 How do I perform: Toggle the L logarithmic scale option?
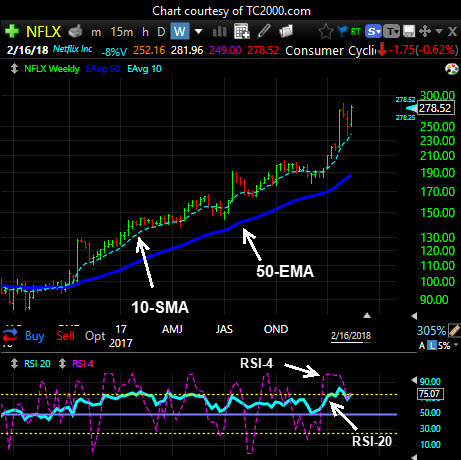432,346
